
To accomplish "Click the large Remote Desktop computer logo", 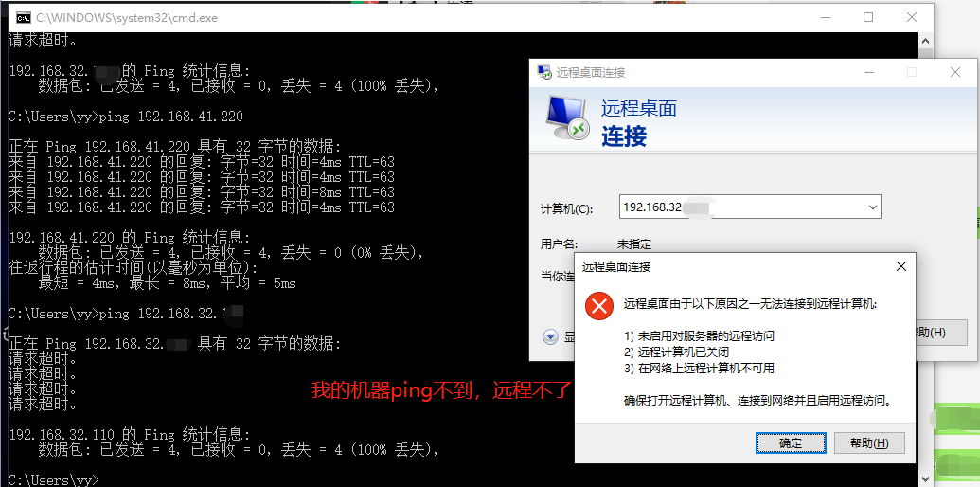I will tap(568, 118).
